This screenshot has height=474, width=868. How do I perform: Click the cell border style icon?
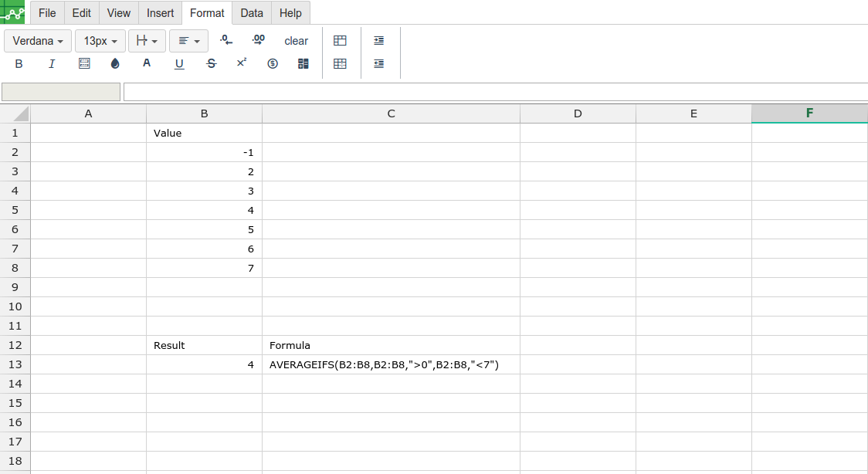coord(85,64)
